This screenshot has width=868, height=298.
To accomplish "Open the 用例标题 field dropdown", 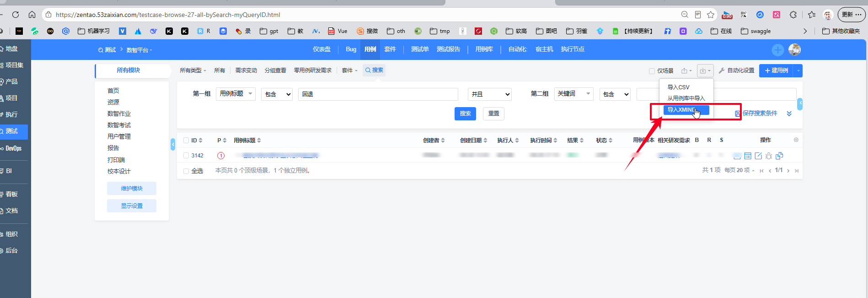I will [236, 94].
